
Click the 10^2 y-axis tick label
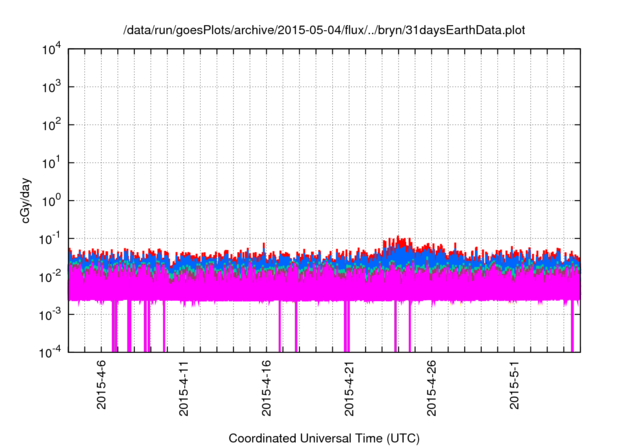pyautogui.click(x=52, y=125)
